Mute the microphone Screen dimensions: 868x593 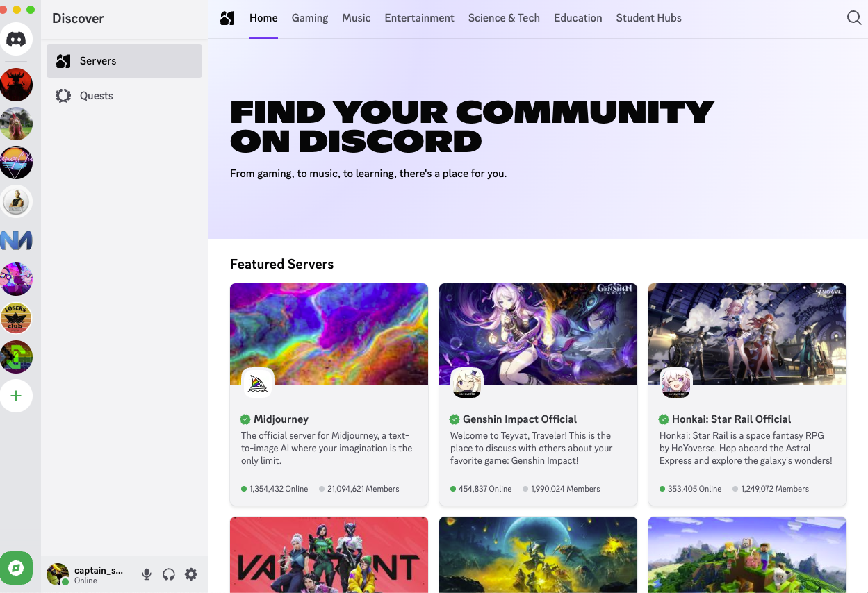pyautogui.click(x=147, y=574)
